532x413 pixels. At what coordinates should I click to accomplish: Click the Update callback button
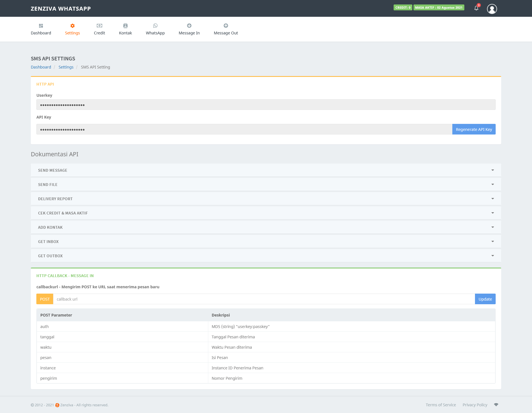click(x=485, y=299)
